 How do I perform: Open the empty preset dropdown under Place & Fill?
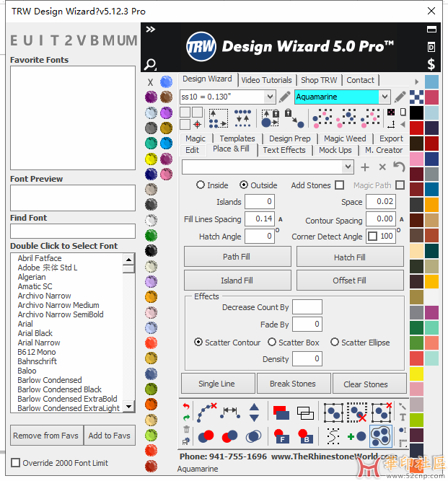tap(348, 167)
